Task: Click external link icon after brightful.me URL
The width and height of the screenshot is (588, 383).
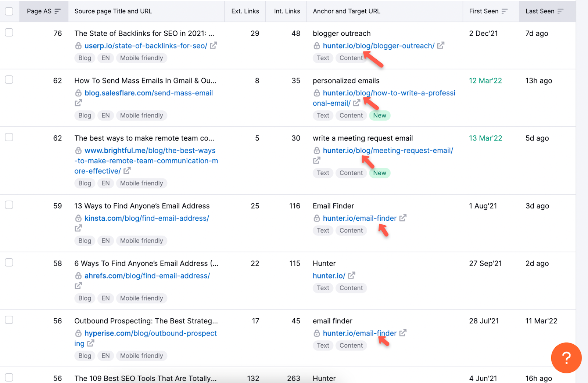Action: coord(127,171)
